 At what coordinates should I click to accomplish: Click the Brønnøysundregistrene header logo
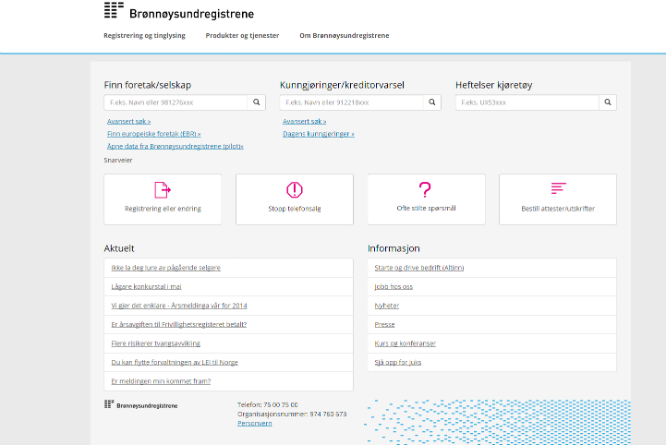click(x=179, y=11)
